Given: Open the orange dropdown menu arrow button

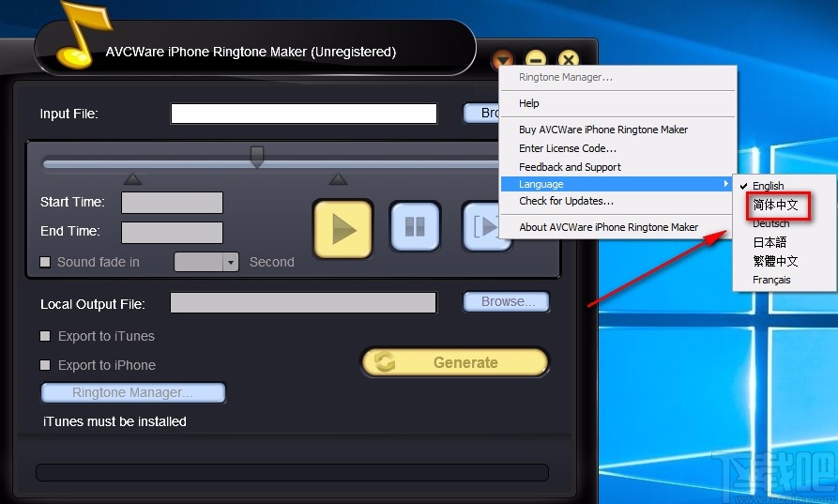Looking at the screenshot, I should tap(503, 58).
